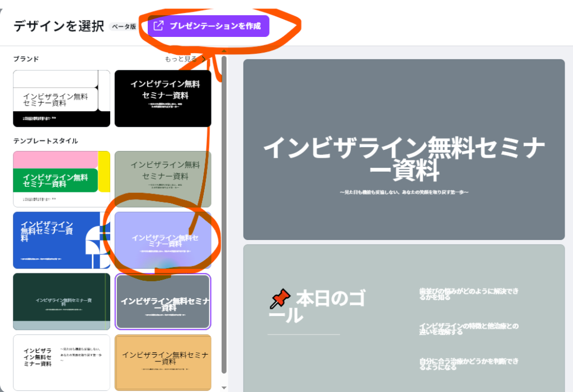
Task: Choose the plain white two-column template
Action: click(62, 362)
